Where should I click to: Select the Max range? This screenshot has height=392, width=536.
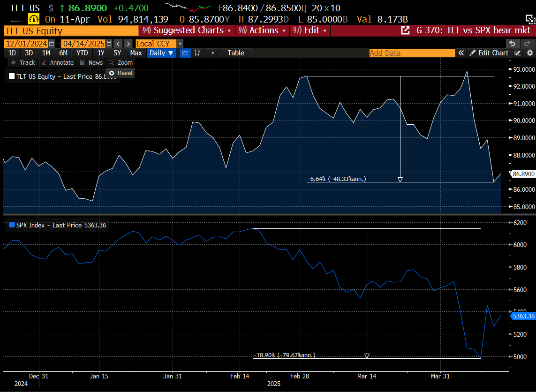coord(136,53)
